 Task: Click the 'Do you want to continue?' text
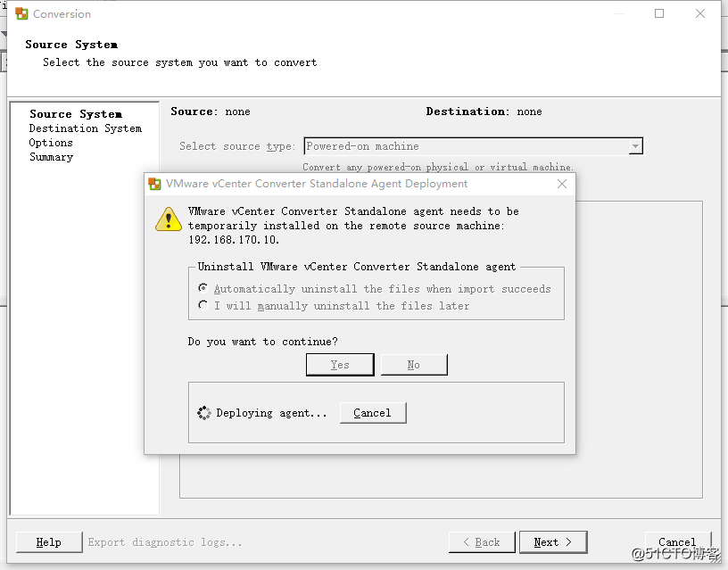click(263, 342)
